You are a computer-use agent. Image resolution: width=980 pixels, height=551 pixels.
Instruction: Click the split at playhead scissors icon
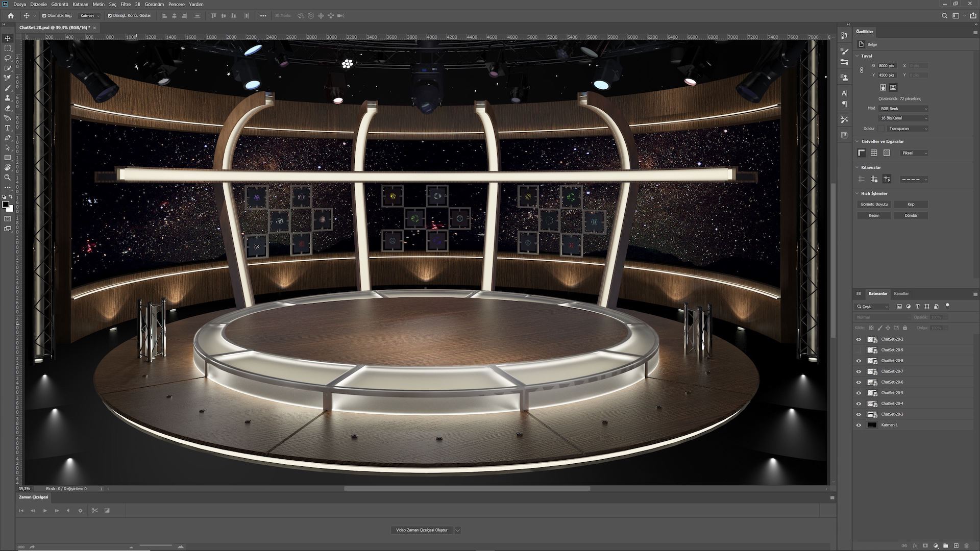[x=94, y=510]
